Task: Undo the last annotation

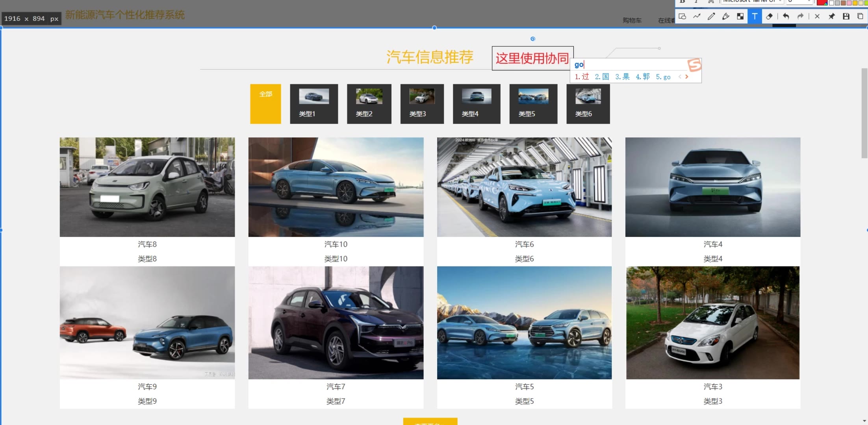Action: pos(786,17)
